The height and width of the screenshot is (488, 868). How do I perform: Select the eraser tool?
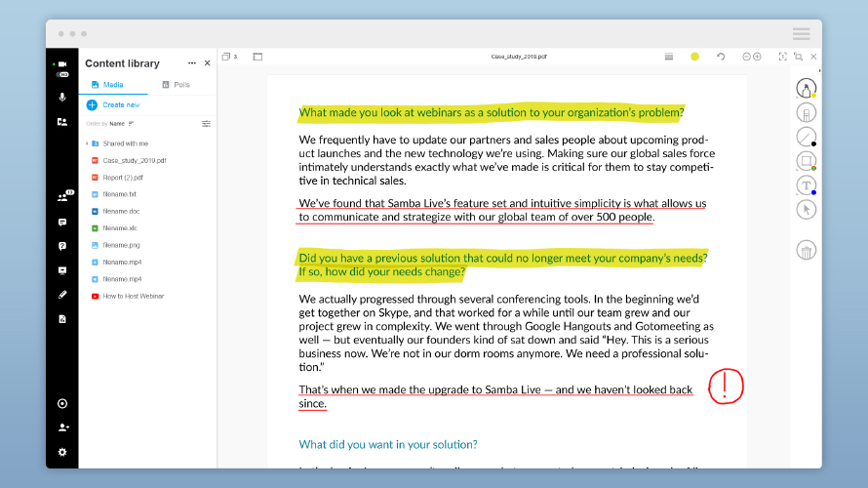click(x=806, y=113)
